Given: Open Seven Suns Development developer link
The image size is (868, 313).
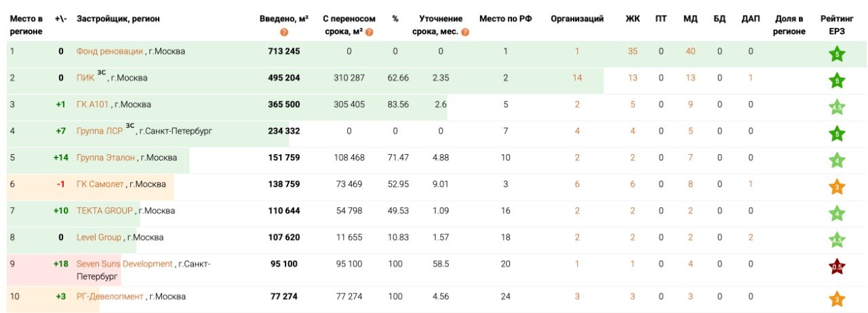Looking at the screenshot, I should click(x=125, y=263).
